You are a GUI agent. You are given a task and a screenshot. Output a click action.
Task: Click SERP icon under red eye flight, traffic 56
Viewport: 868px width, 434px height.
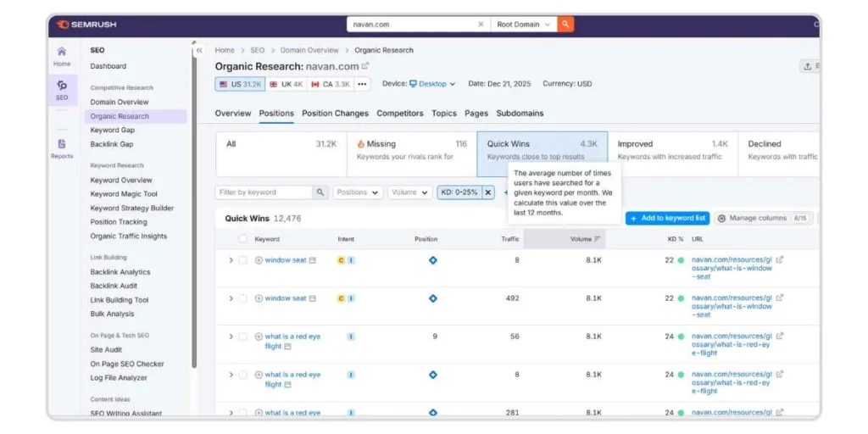pos(287,347)
